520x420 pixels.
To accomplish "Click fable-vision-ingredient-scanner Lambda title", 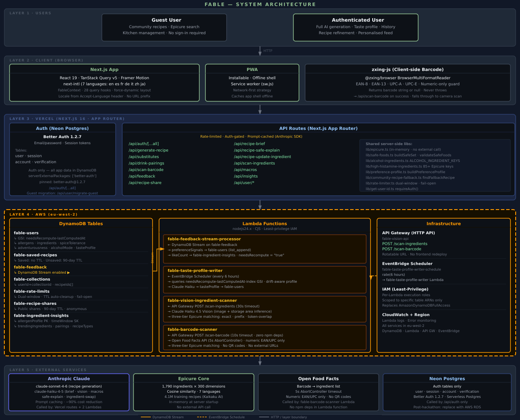I will pos(202,300).
